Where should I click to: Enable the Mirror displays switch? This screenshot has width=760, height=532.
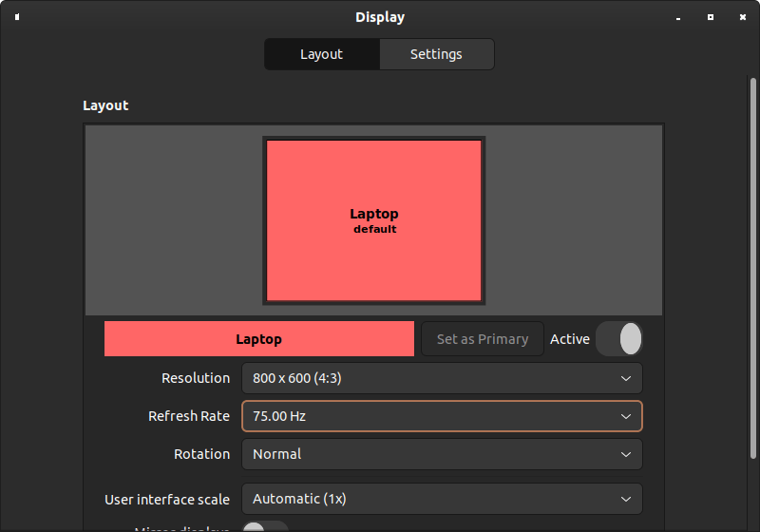click(x=265, y=526)
